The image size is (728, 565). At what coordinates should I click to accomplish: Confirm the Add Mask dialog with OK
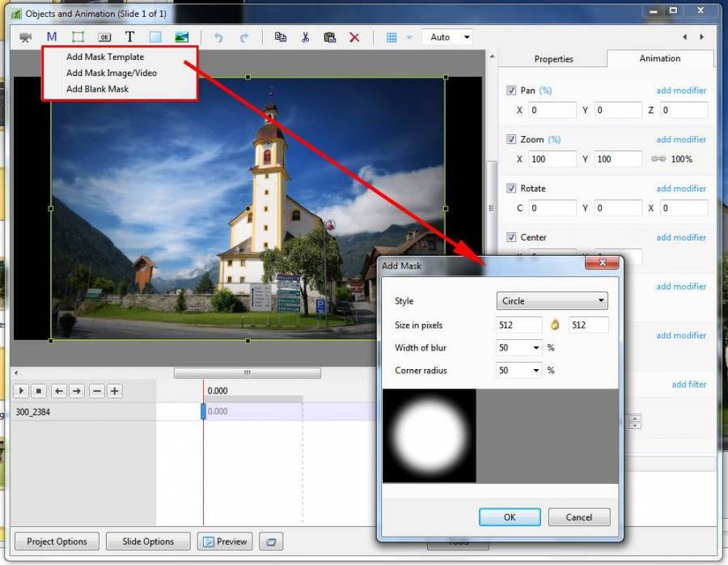point(509,517)
